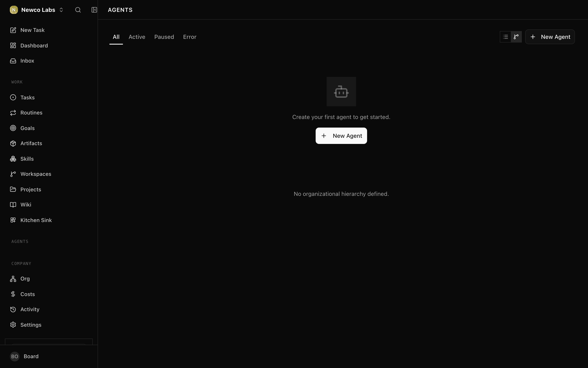Click the Routines repeat icon
This screenshot has width=588, height=368.
[13, 113]
